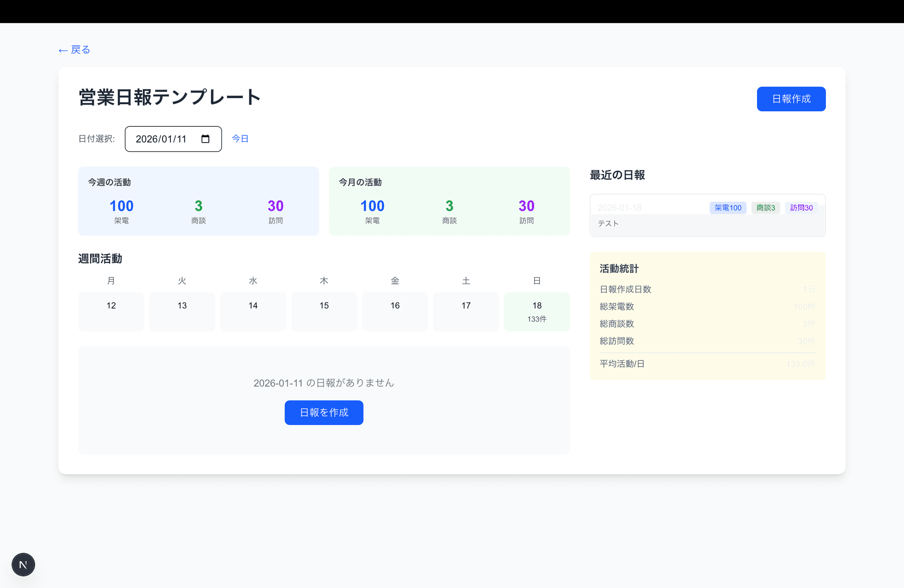The width and height of the screenshot is (904, 588).
Task: Click the 今月の活動 summary card
Action: click(x=449, y=201)
